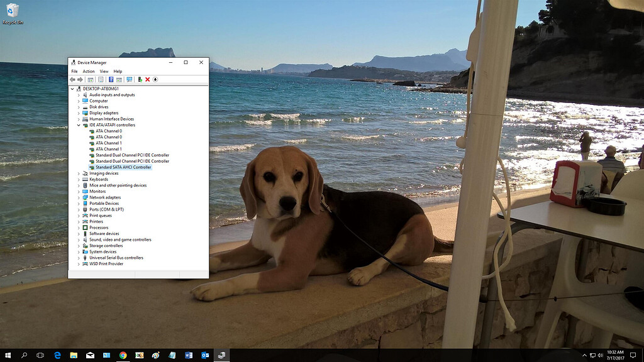
Task: Open the Windows Start menu
Action: click(x=8, y=356)
